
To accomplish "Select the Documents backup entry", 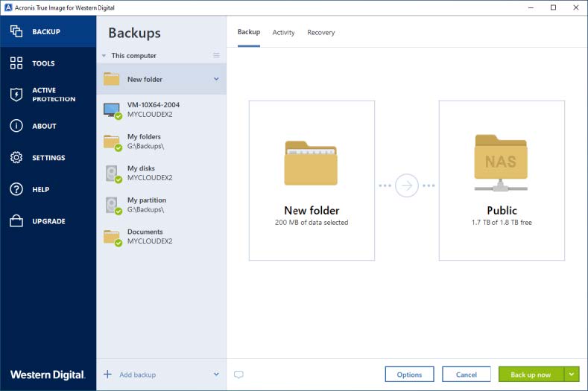I will (x=161, y=238).
